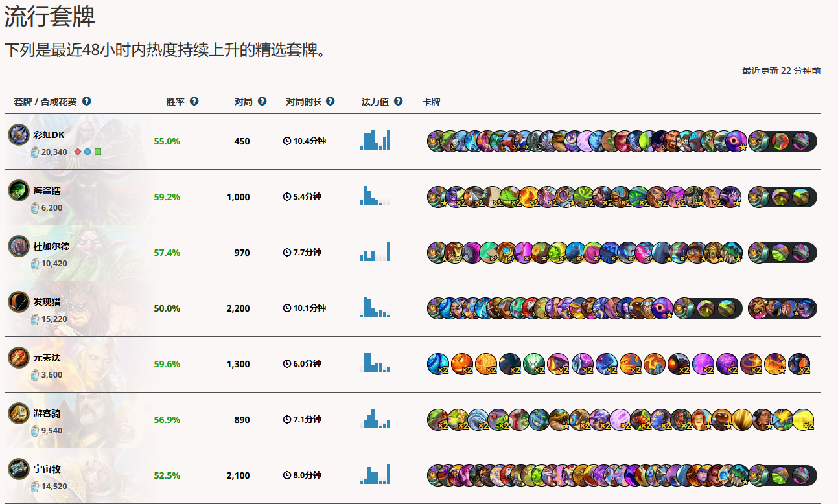Click the dust jar icon beside 20,340

click(x=35, y=152)
